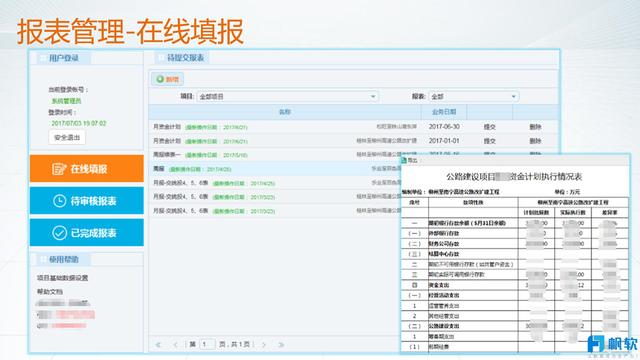Click the 公路建设支出 row

point(515,326)
